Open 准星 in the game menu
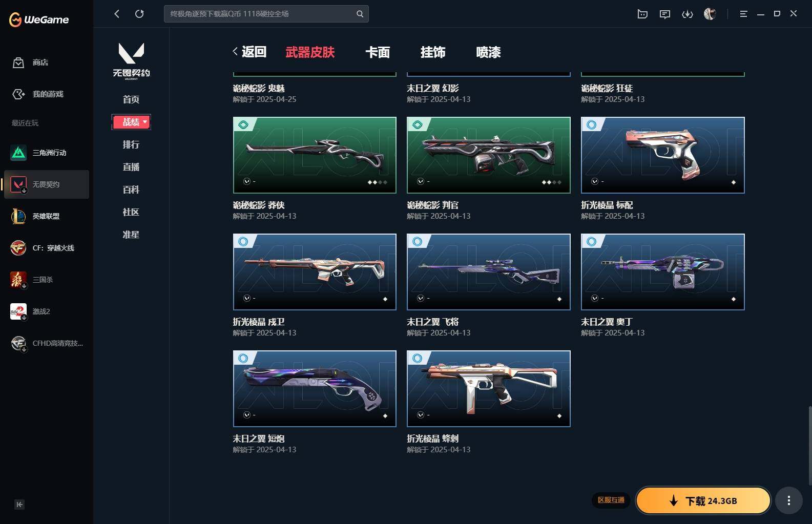The image size is (812, 524). point(131,235)
